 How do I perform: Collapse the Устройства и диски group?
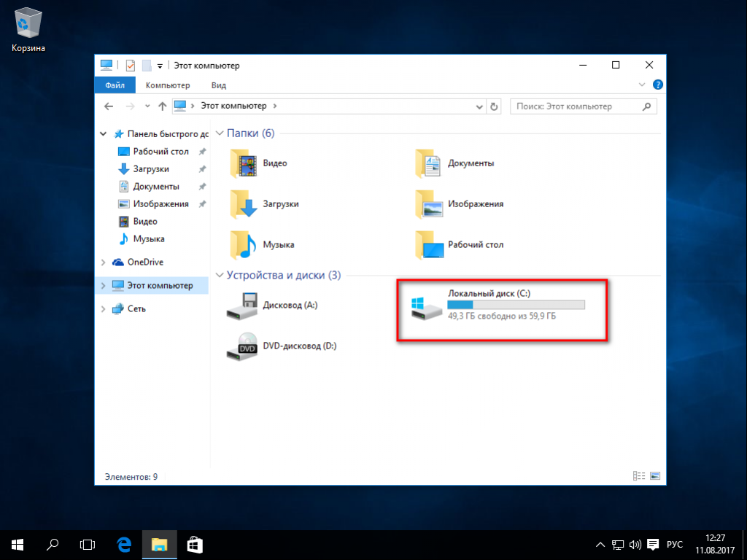pyautogui.click(x=220, y=276)
